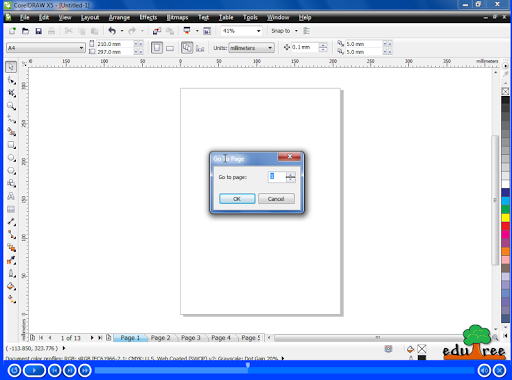Image resolution: width=512 pixels, height=380 pixels.
Task: Select the Crop tool
Action: coord(11,93)
